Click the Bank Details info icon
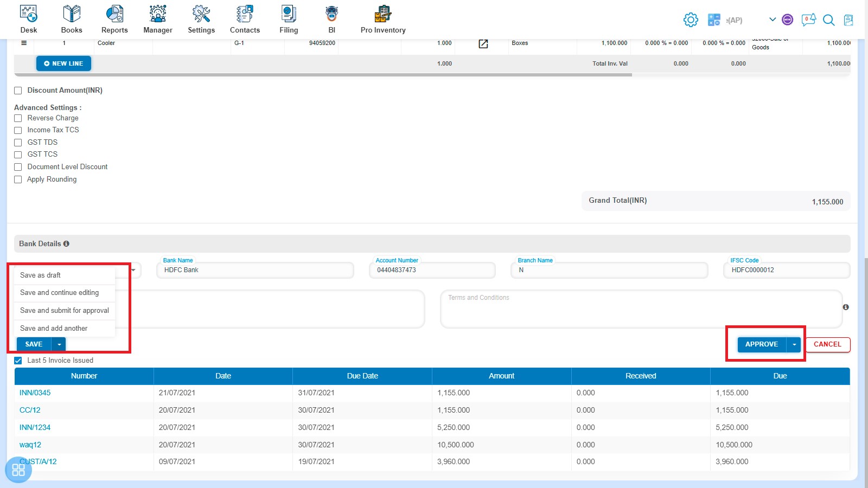The width and height of the screenshot is (868, 488). click(66, 244)
